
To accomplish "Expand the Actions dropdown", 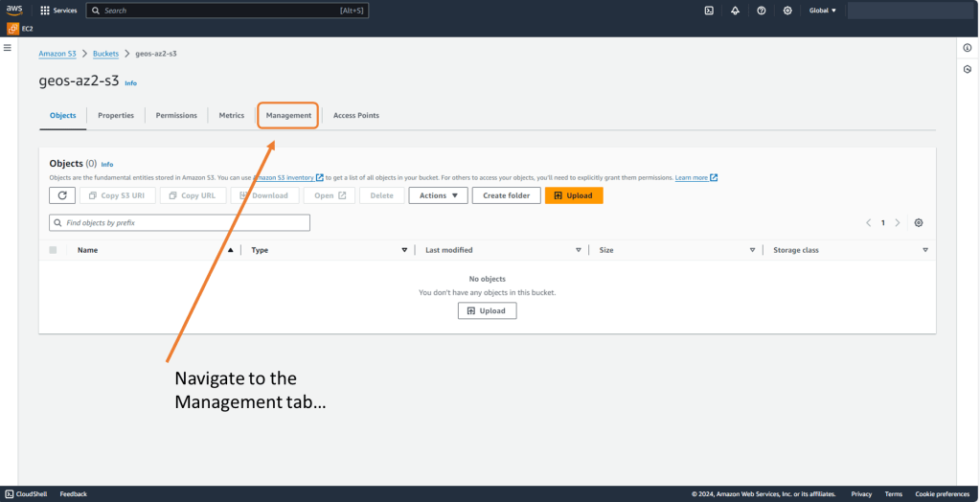I will (x=438, y=195).
